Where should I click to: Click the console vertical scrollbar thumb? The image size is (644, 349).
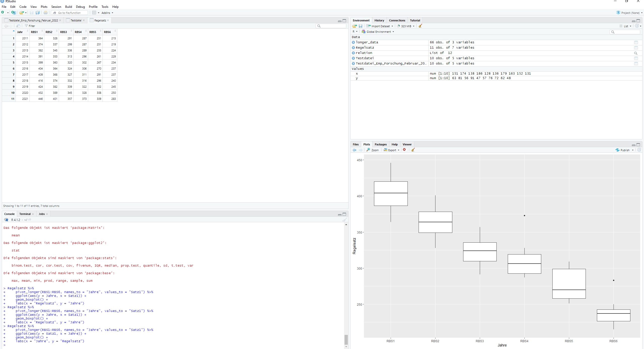pos(346,339)
